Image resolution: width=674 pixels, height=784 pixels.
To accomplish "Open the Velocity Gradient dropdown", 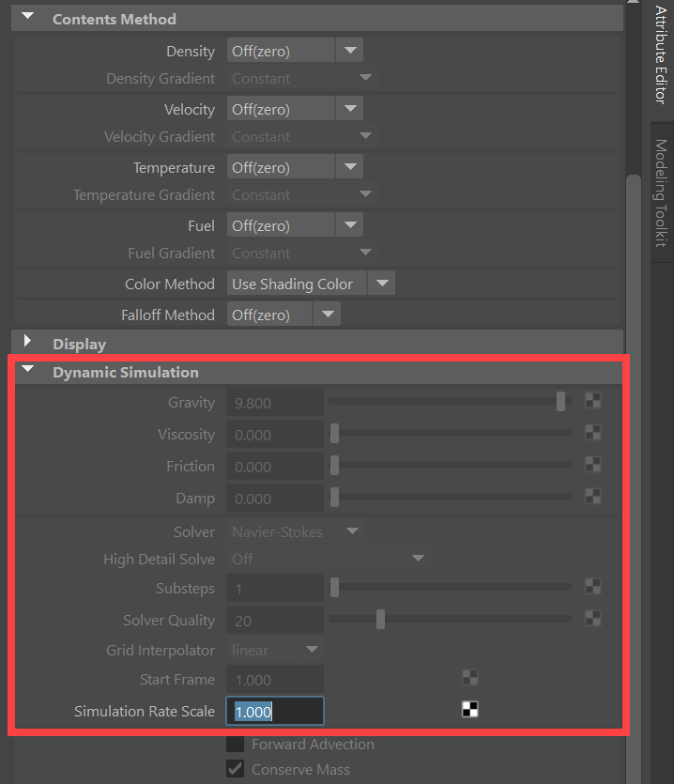I will click(302, 136).
